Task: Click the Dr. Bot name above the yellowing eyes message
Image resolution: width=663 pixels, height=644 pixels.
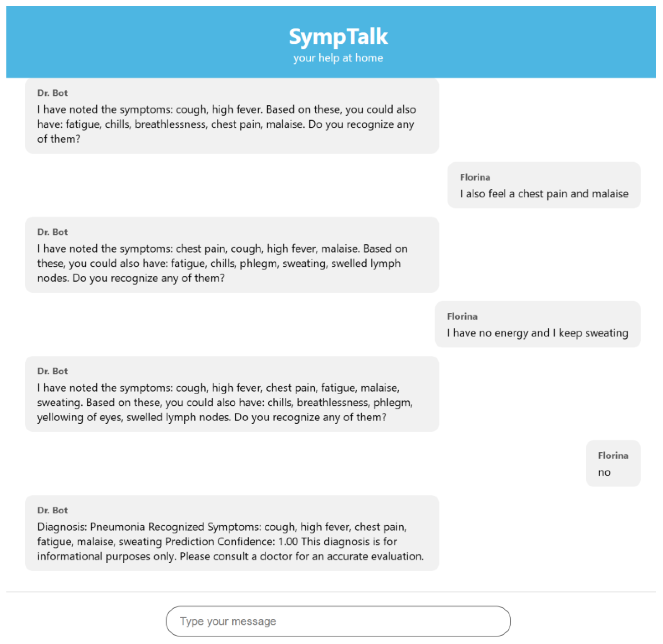Action: [52, 371]
